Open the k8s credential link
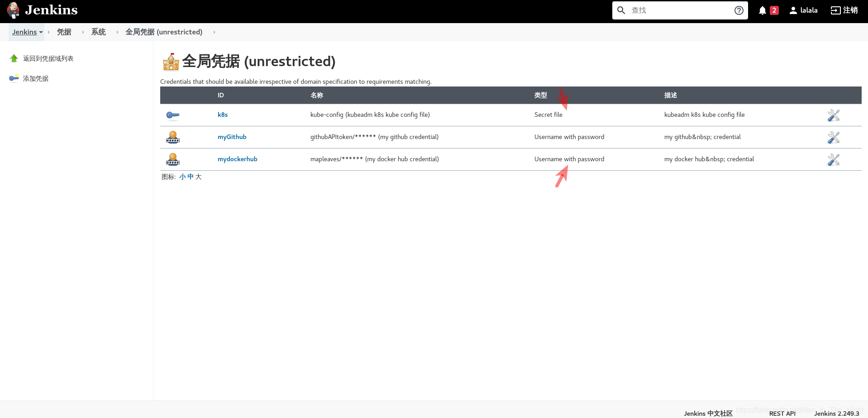This screenshot has width=868, height=418. [223, 115]
